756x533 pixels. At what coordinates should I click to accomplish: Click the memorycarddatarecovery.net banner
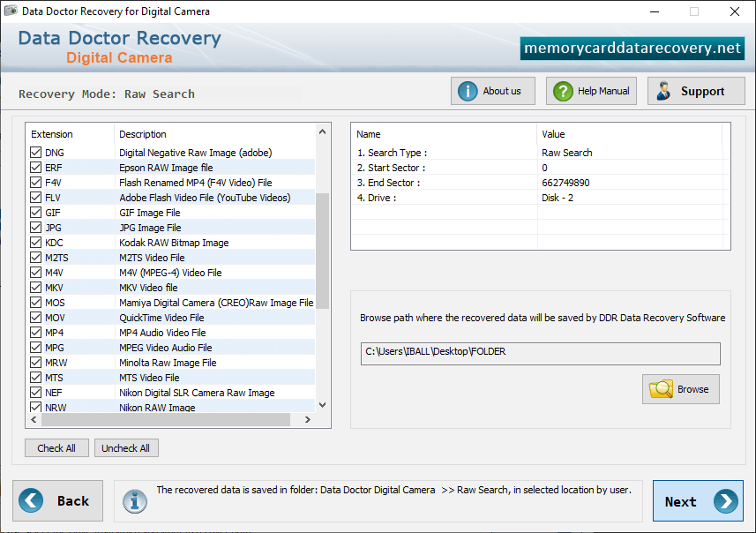(632, 49)
